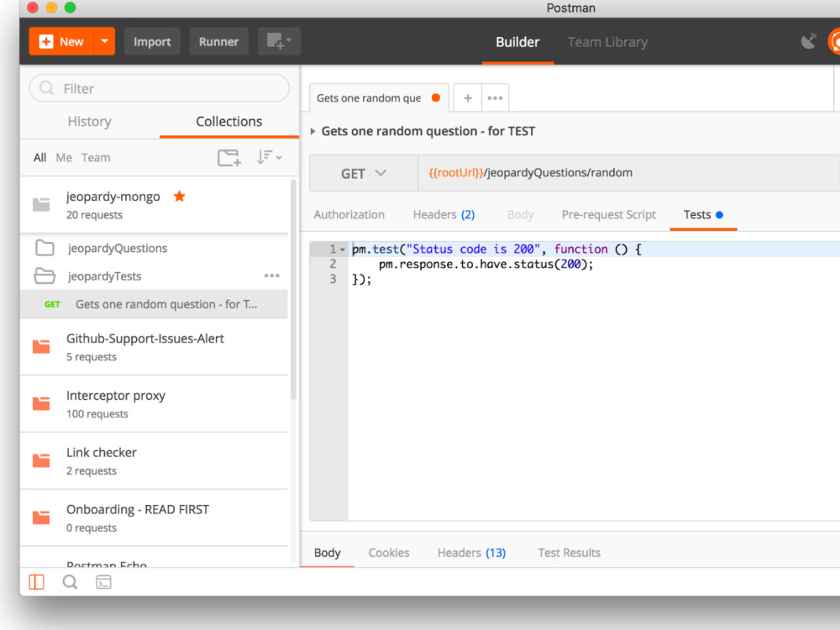Expand the request description triangle
Screen dimensions: 840x630
coord(312,131)
